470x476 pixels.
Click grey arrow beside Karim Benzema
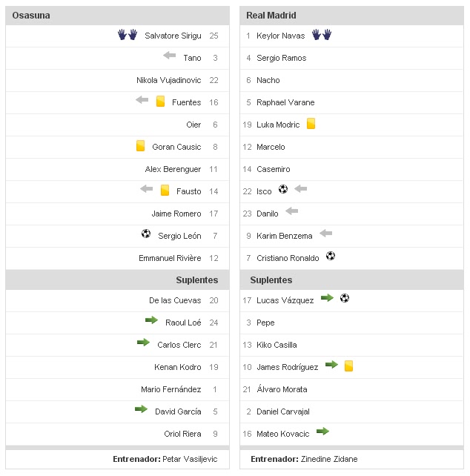coord(325,234)
